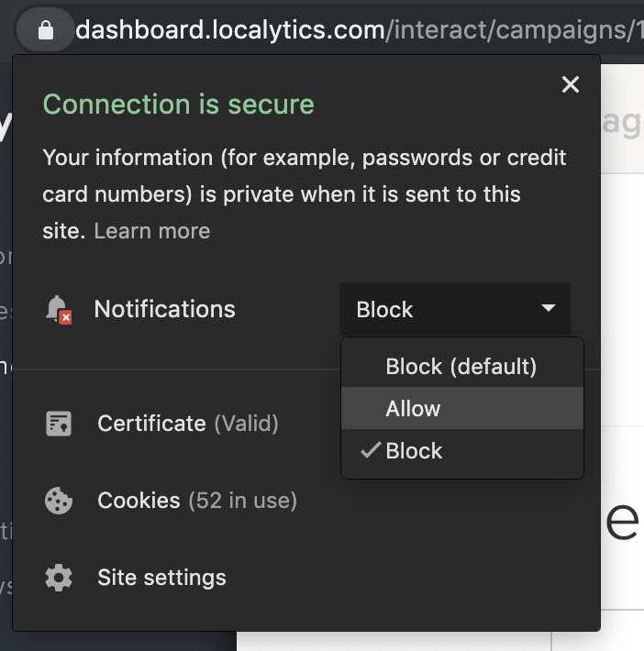The height and width of the screenshot is (651, 644).
Task: Click the Notifications label
Action: tap(164, 310)
